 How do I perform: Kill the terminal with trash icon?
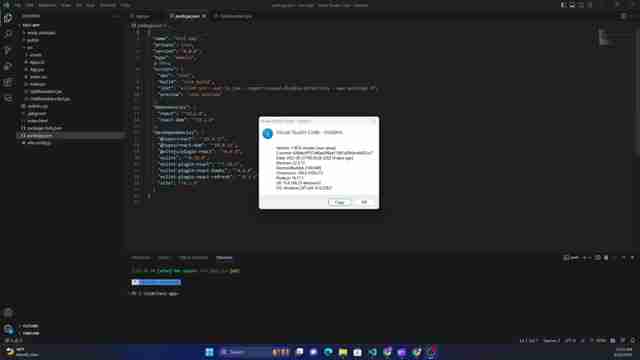pyautogui.click(x=606, y=258)
